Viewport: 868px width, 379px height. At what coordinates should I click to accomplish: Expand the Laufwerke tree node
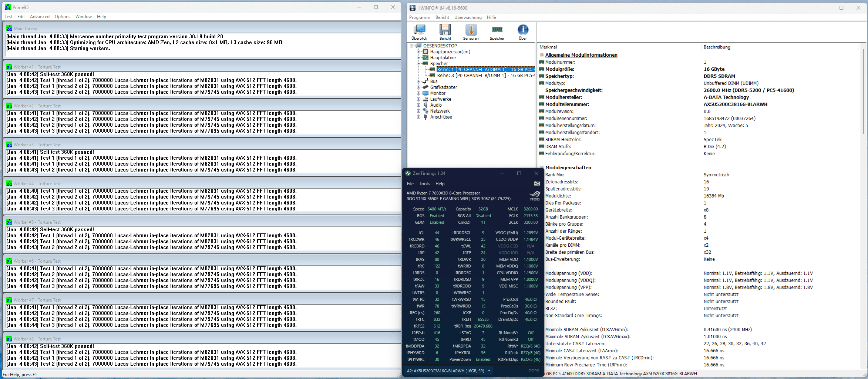click(x=418, y=99)
